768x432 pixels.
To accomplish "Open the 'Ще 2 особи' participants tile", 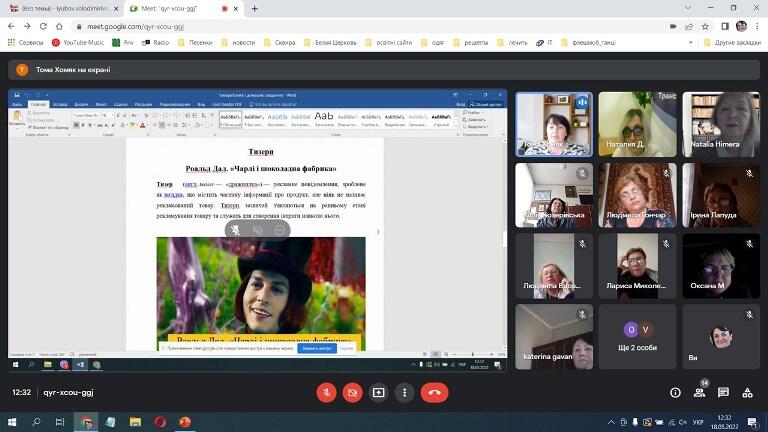I will click(x=637, y=336).
